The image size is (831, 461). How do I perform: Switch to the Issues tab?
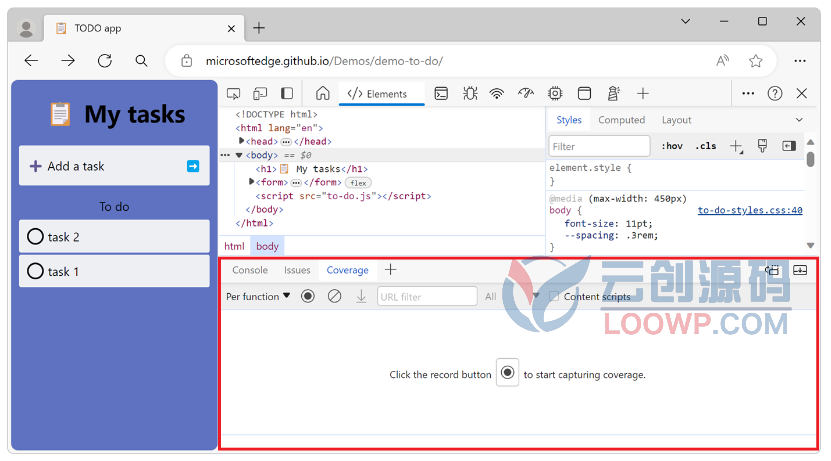(297, 270)
